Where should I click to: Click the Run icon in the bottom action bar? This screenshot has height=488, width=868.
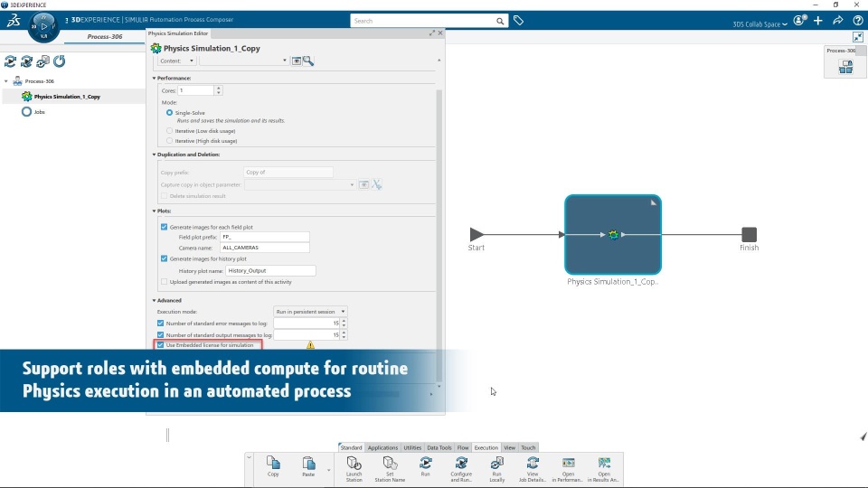click(425, 463)
